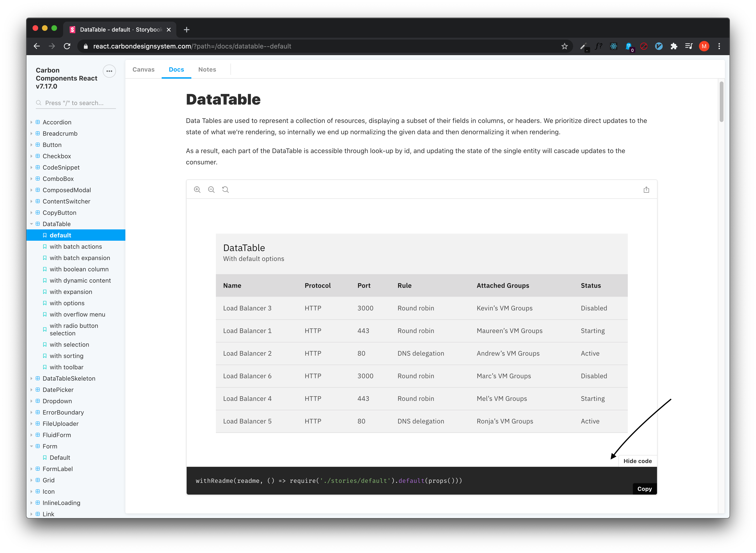Image resolution: width=756 pixels, height=553 pixels.
Task: Click the docs page vertical scrollbar
Action: point(721,102)
